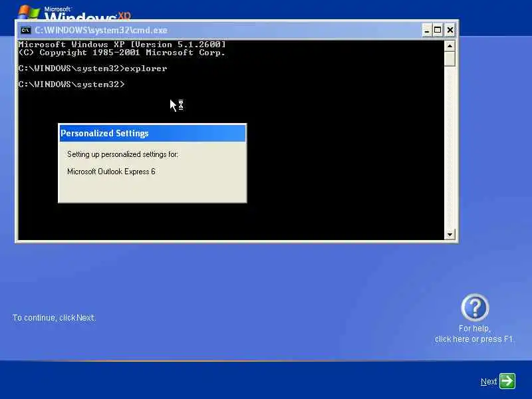The image size is (532, 399).
Task: Click the Copyright 1985-2001 Microsoft Corp. line
Action: coord(122,53)
